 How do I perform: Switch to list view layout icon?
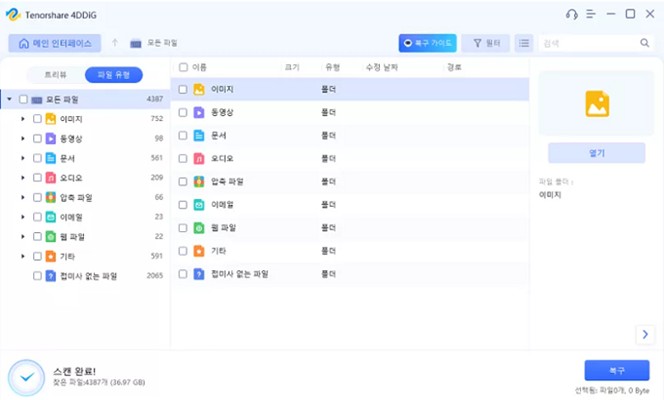pyautogui.click(x=524, y=43)
